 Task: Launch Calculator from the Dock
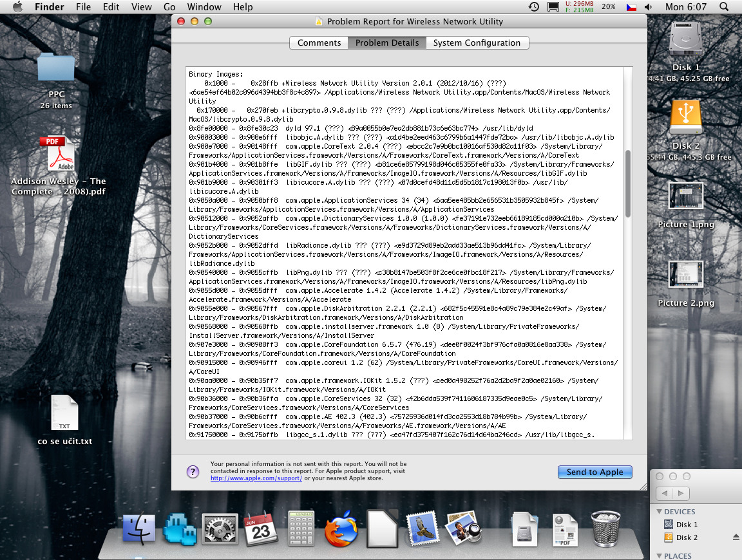301,529
